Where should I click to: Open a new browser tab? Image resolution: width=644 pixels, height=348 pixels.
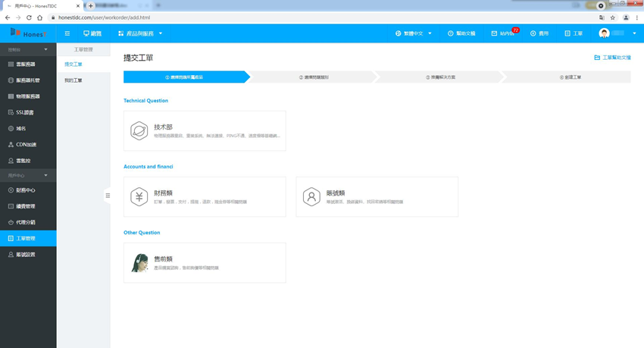91,6
